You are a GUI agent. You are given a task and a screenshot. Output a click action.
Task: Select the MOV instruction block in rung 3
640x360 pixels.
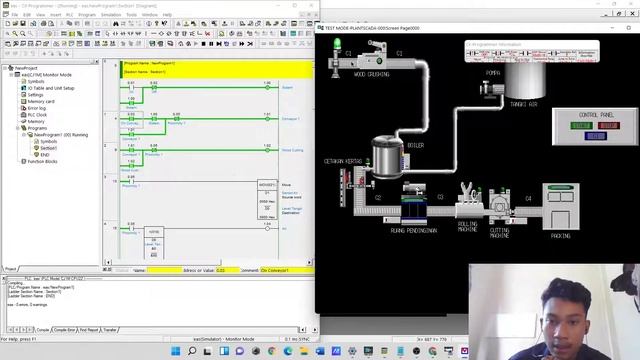[267, 200]
